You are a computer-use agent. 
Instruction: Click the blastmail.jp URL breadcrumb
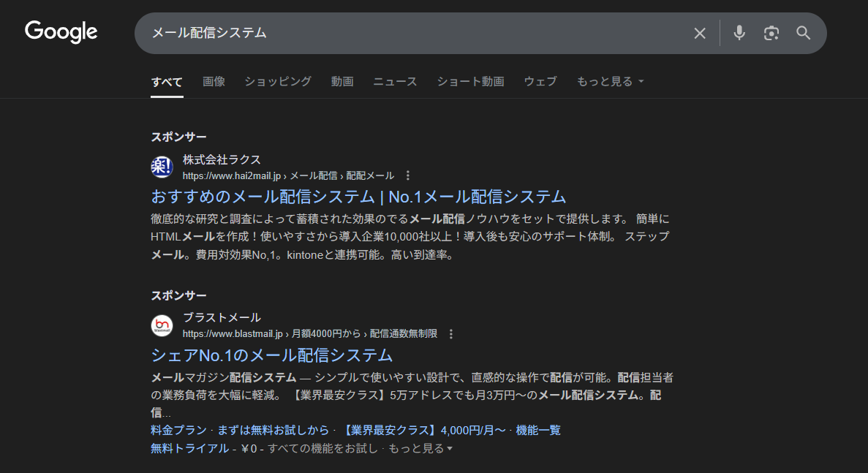310,333
